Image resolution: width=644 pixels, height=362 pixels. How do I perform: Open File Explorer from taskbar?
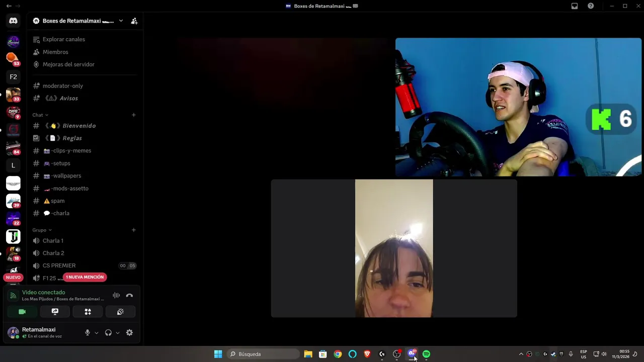pos(308,354)
